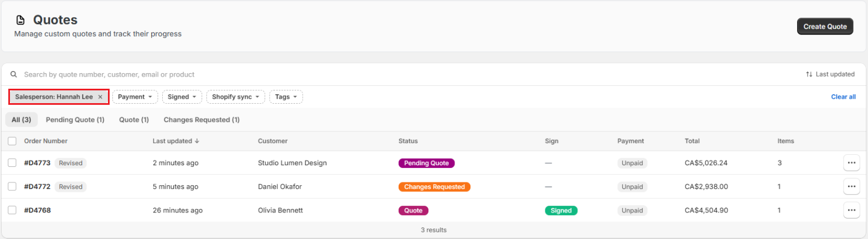Click the Revised tag on #D4772
Image resolution: width=868 pixels, height=239 pixels.
tap(71, 187)
